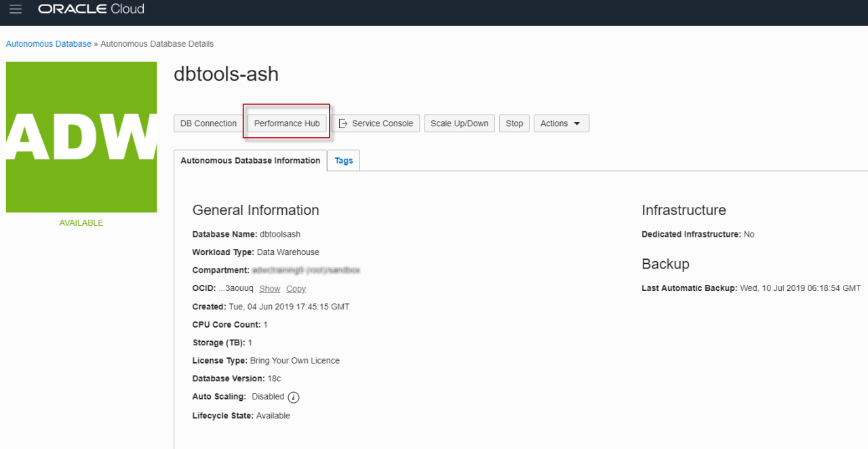Click the Storage (TB) value
Viewport: 868px width, 449px height.
250,343
